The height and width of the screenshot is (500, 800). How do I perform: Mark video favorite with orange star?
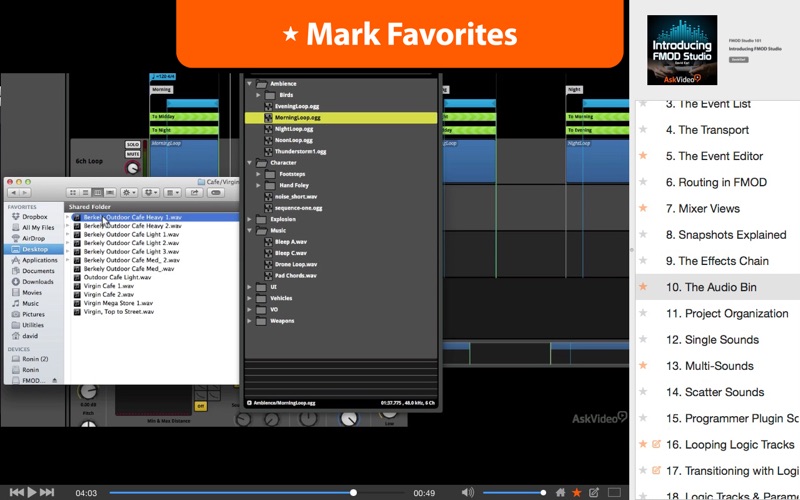point(577,492)
